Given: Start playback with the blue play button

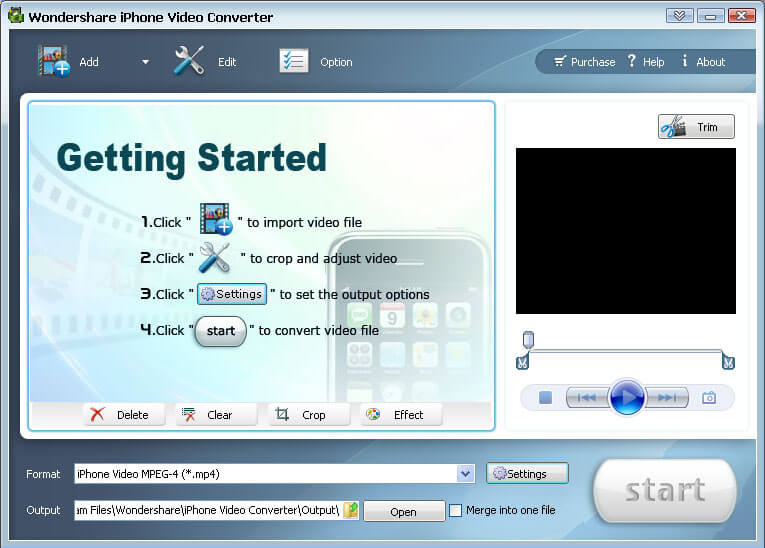Looking at the screenshot, I should coord(627,397).
